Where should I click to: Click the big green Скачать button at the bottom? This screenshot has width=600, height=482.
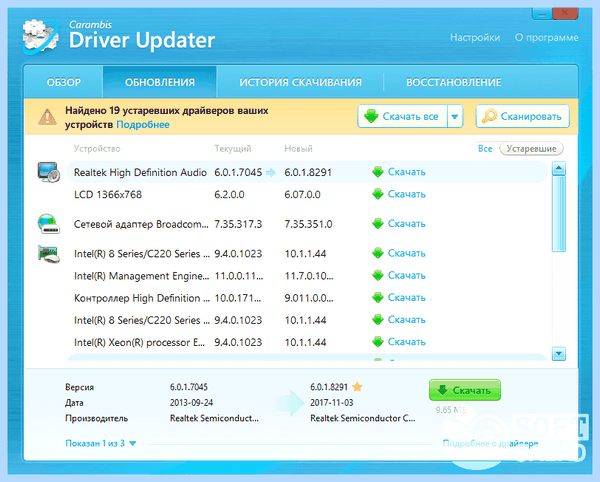point(465,390)
